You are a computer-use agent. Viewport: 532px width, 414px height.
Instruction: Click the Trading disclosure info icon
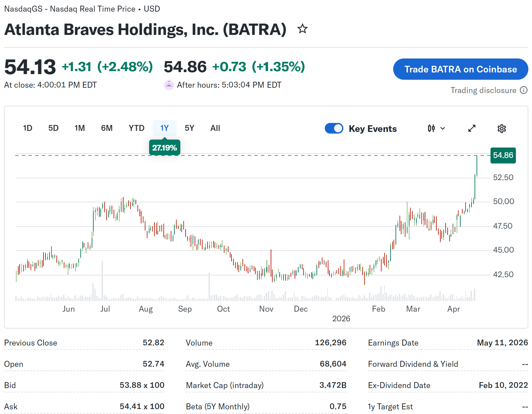point(524,90)
